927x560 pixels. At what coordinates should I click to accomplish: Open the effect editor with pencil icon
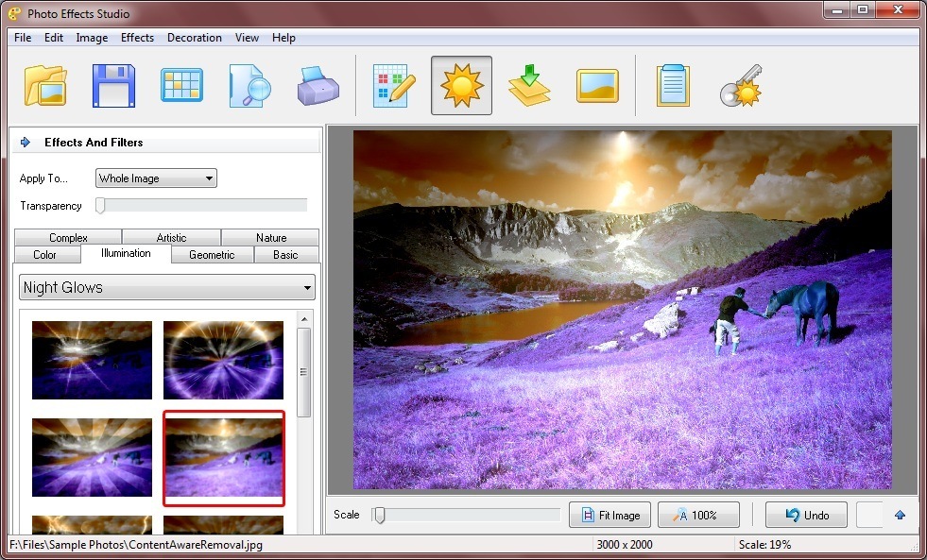(x=393, y=84)
